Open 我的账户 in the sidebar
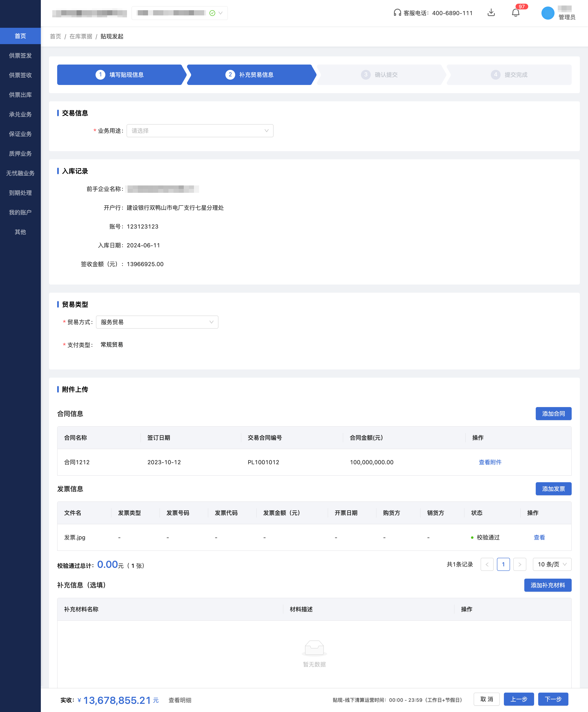The width and height of the screenshot is (588, 712). (20, 212)
